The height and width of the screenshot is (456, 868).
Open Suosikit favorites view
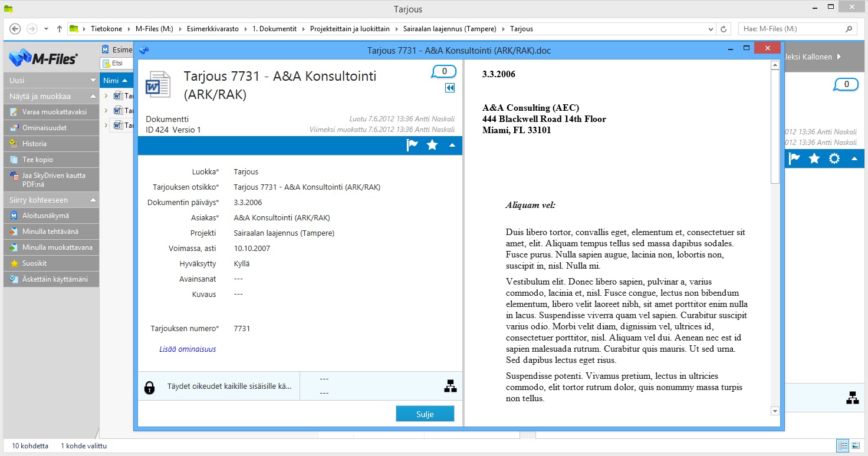[51, 263]
